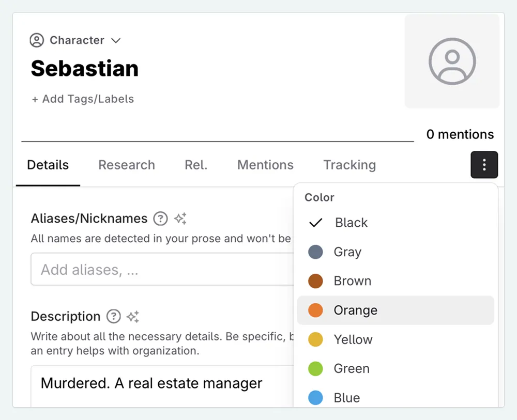Click the Add aliases input field

point(155,269)
